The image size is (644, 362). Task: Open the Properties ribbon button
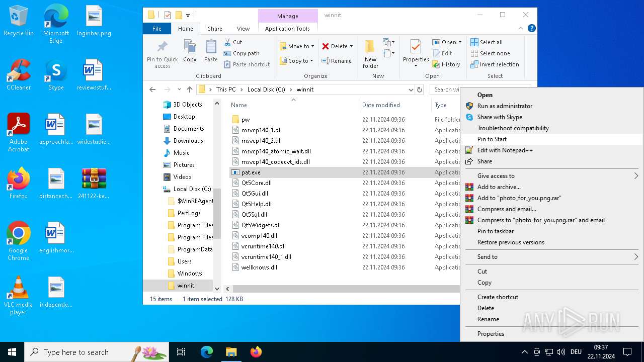click(416, 54)
